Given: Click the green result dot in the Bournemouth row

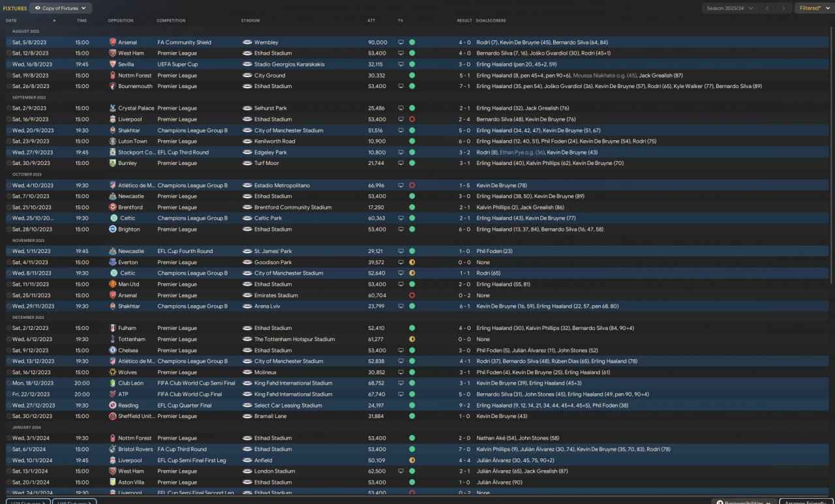Looking at the screenshot, I should pos(412,86).
